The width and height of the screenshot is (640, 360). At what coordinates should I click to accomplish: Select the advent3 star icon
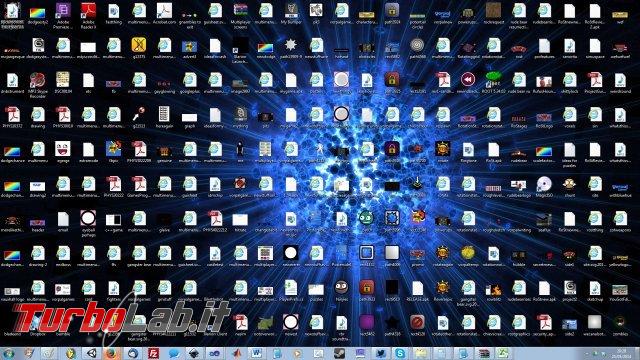click(x=189, y=46)
